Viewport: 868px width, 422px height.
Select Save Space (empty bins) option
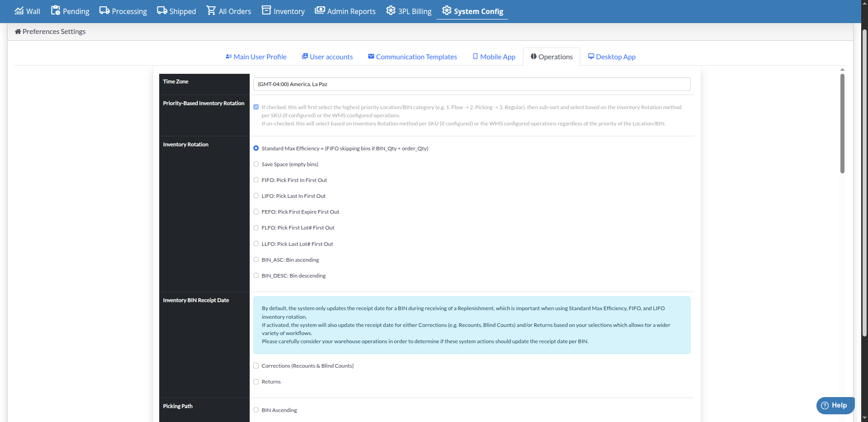(256, 164)
